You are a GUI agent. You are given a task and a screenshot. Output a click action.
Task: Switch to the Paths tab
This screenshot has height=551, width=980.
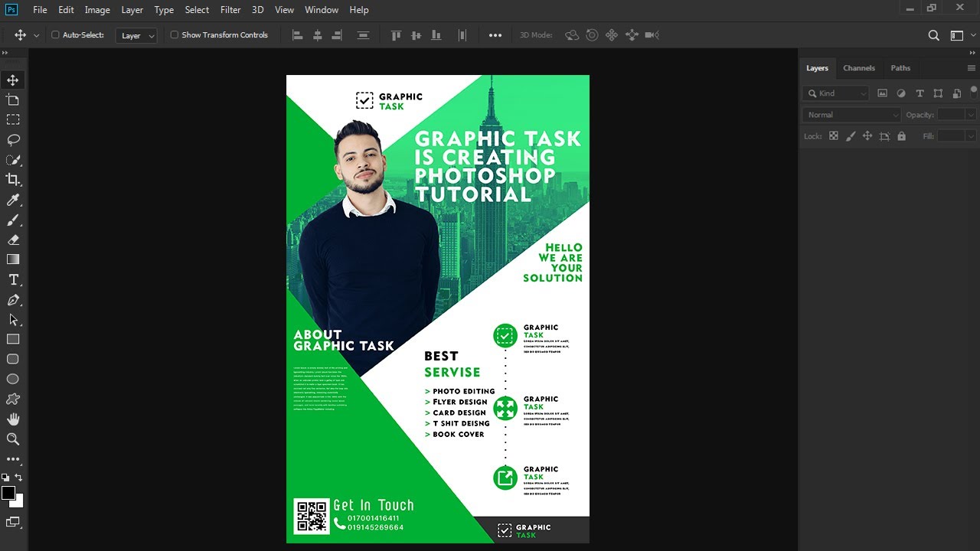coord(900,68)
